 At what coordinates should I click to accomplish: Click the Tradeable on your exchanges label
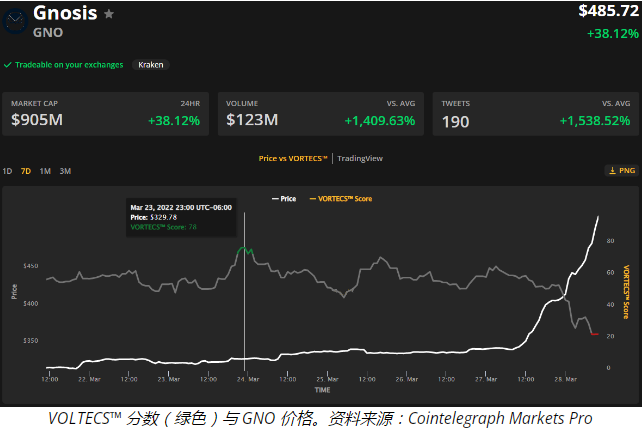[69, 65]
